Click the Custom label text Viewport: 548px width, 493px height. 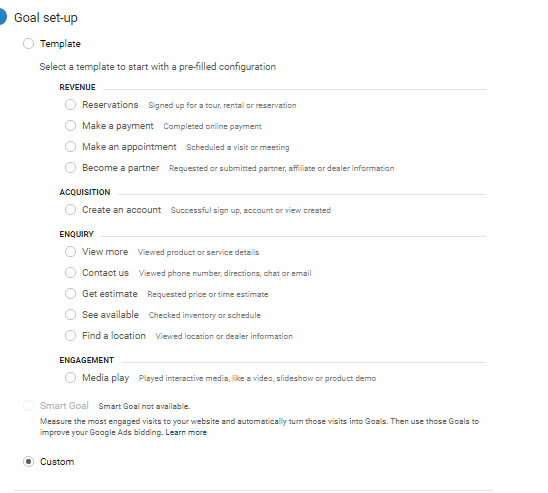point(57,462)
